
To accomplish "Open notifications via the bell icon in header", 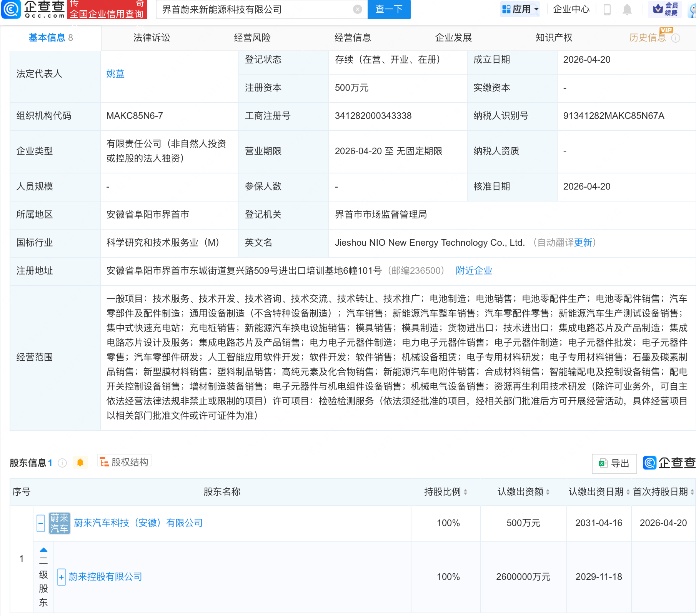I will coord(627,10).
